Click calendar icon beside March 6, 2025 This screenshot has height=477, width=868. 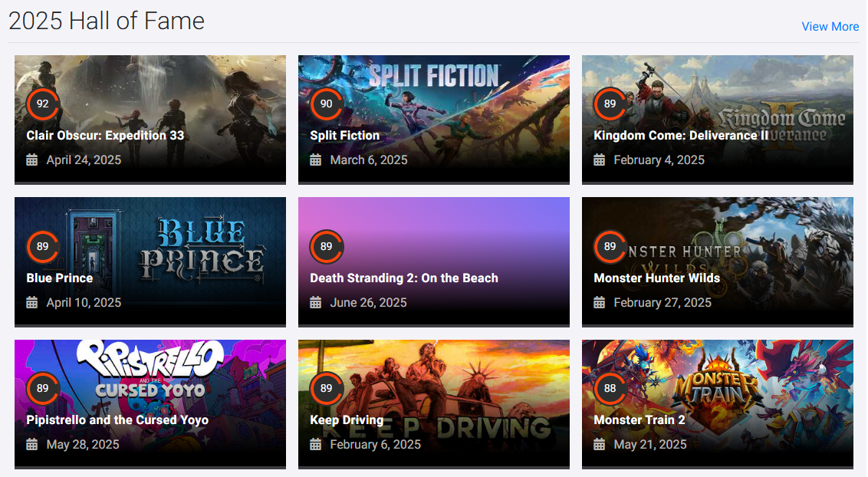(316, 160)
